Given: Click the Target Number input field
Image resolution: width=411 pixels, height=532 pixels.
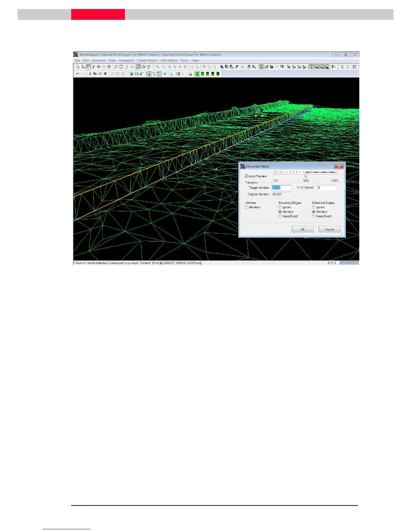Looking at the screenshot, I should tap(281, 188).
